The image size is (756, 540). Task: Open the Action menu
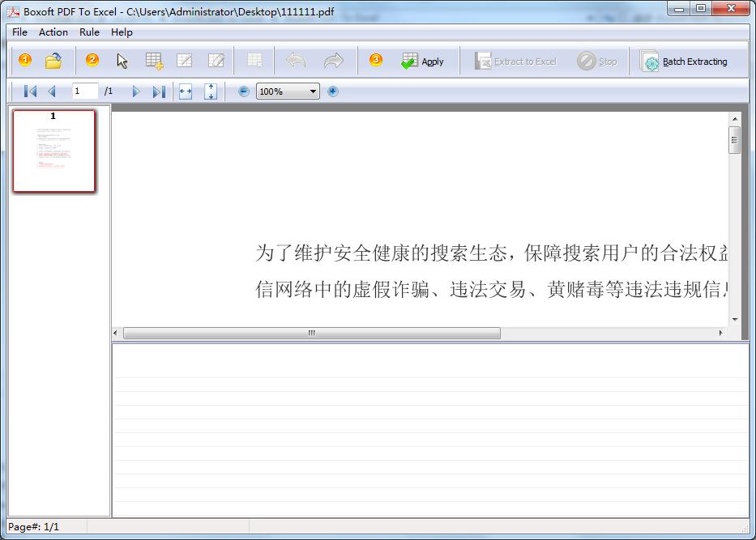pyautogui.click(x=53, y=32)
